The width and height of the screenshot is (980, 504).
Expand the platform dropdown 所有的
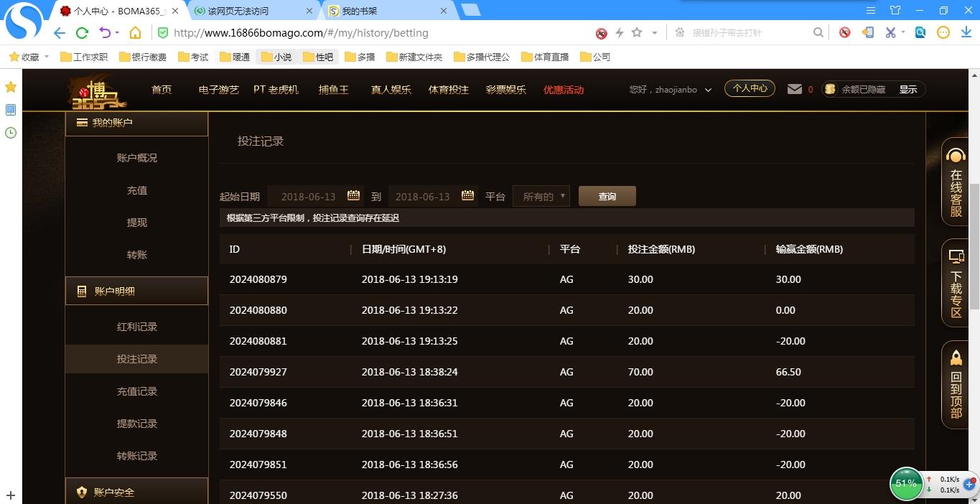tap(541, 197)
